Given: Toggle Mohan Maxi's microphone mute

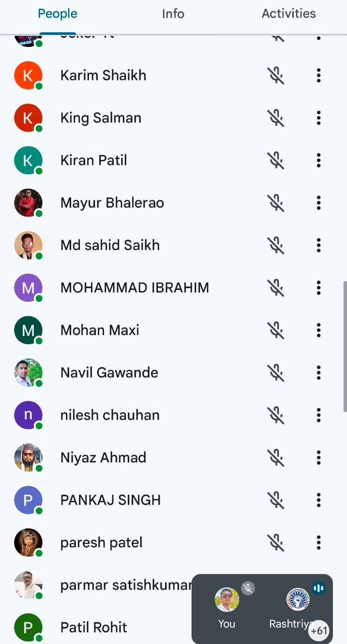Looking at the screenshot, I should (x=276, y=330).
